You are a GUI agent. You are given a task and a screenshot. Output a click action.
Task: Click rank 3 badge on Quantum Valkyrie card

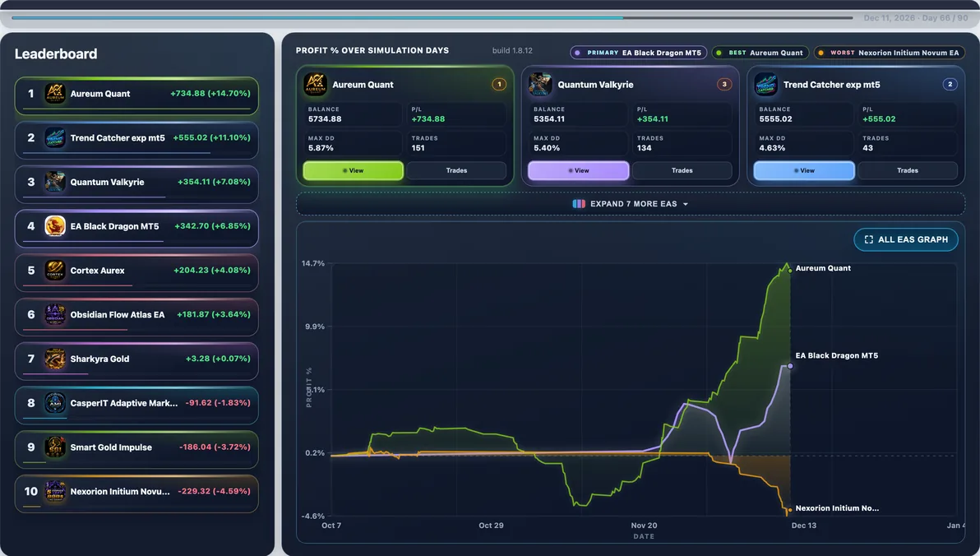(x=724, y=85)
